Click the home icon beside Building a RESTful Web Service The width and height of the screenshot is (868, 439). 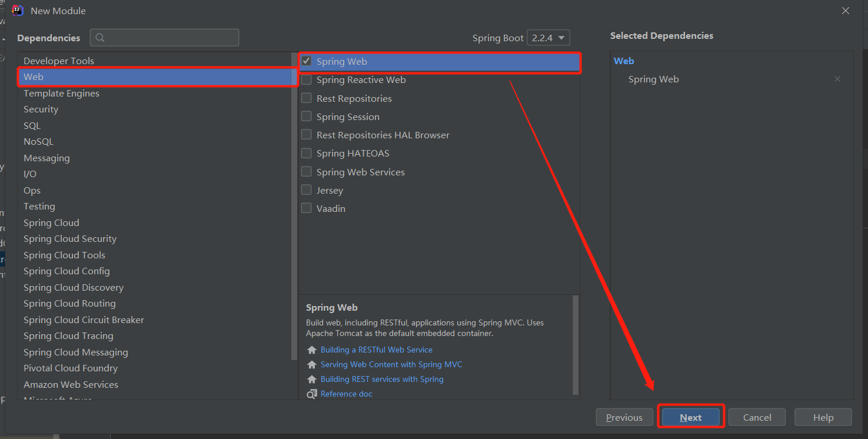[x=312, y=350]
